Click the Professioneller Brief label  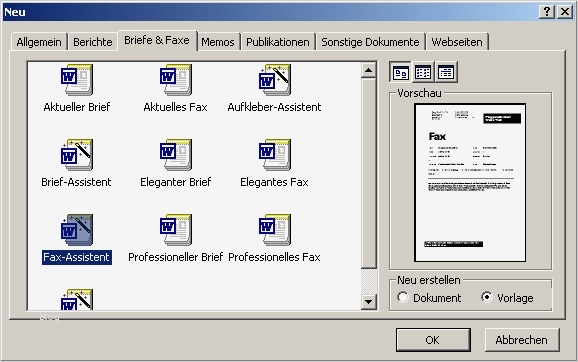click(175, 257)
